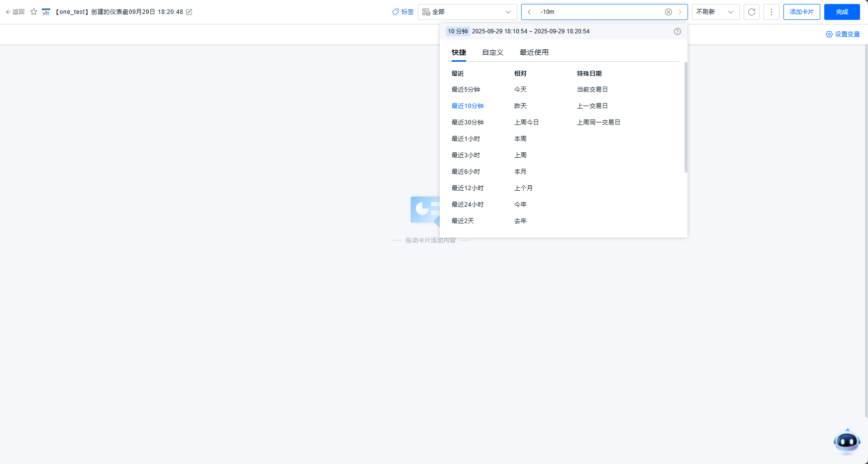Click the help question mark icon
The height and width of the screenshot is (464, 868).
click(x=677, y=31)
